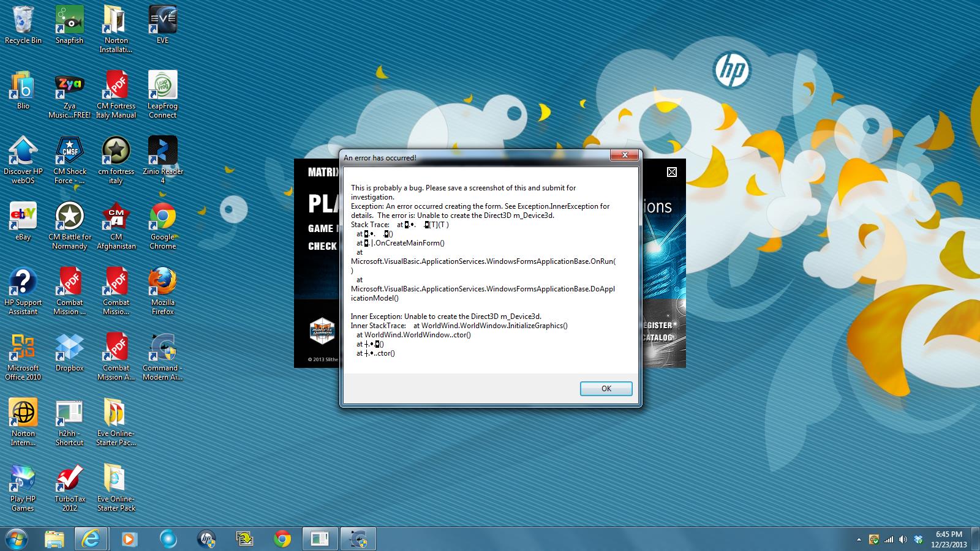The width and height of the screenshot is (980, 551).
Task: Click REGISTER link in the launcher window
Action: tap(658, 325)
